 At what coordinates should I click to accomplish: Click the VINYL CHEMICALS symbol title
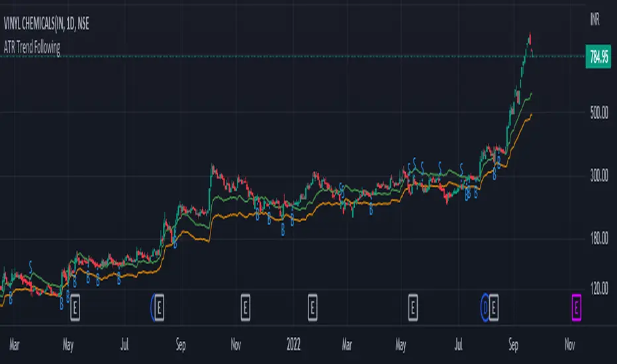[46, 24]
